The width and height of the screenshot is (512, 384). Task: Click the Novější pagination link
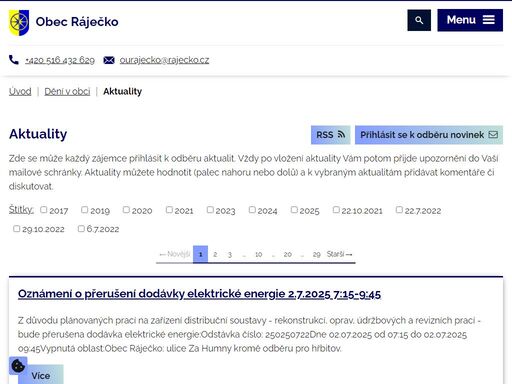[175, 254]
